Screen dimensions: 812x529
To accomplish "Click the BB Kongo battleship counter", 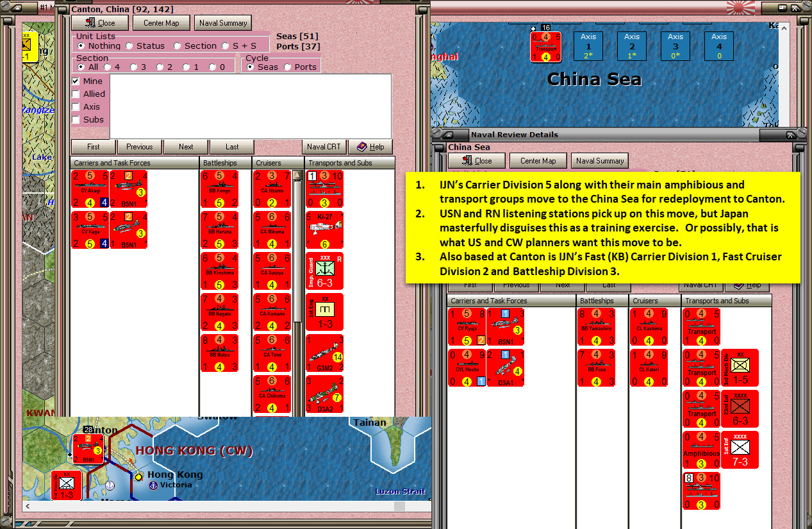I will click(x=220, y=189).
